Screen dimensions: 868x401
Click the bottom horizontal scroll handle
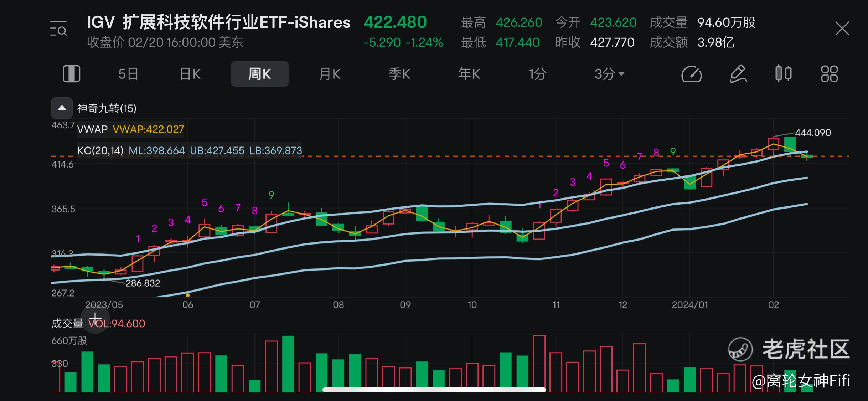tap(434, 390)
